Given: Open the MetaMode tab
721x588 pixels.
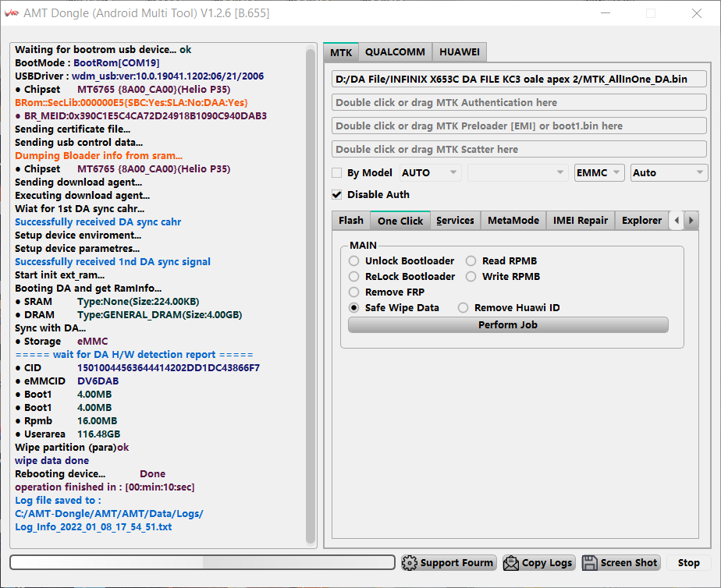Looking at the screenshot, I should (x=513, y=221).
